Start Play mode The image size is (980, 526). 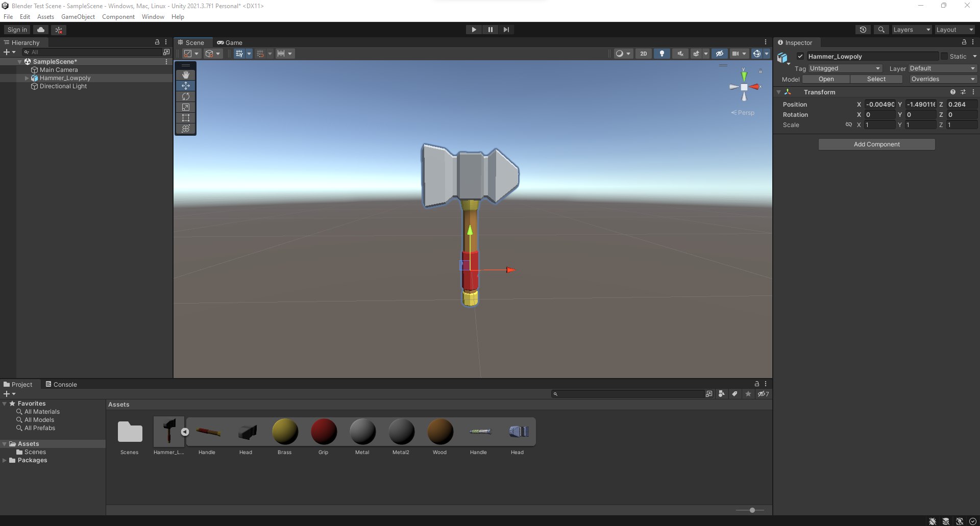(474, 30)
